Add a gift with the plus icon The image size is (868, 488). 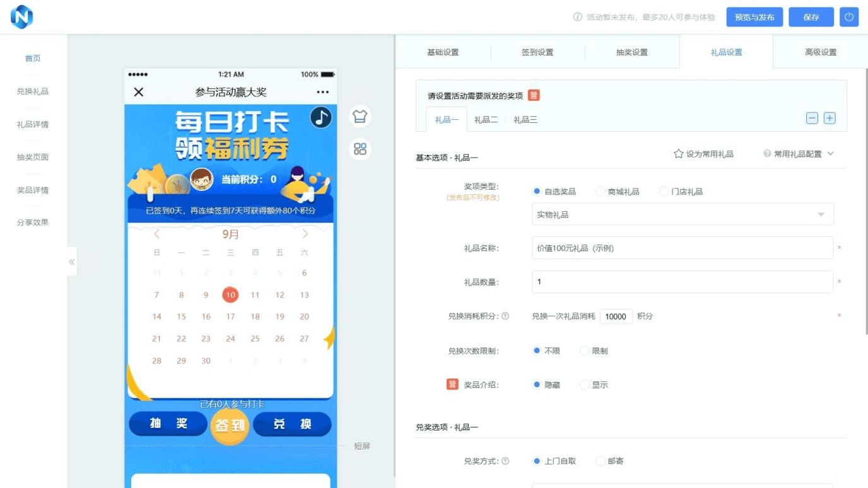(x=830, y=118)
